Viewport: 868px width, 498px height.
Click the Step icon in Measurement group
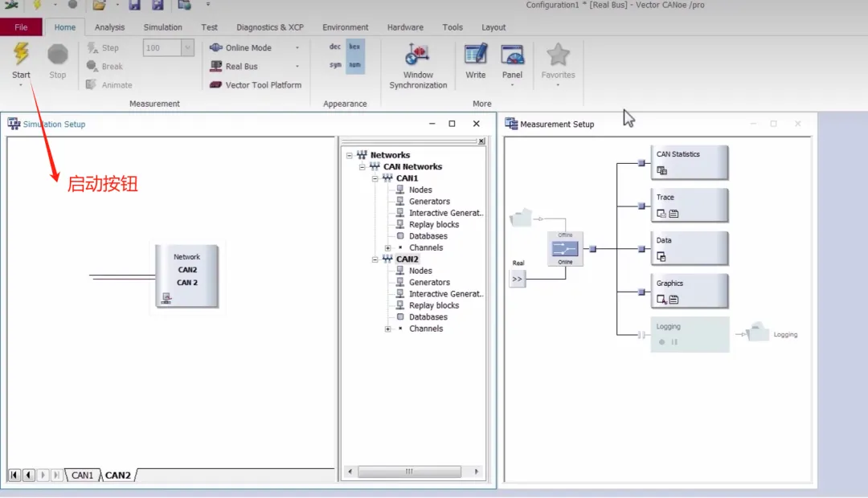pyautogui.click(x=92, y=47)
